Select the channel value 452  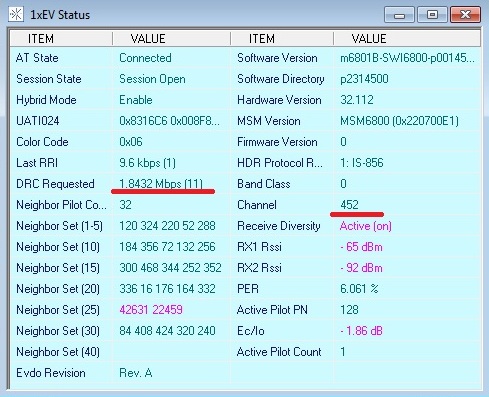349,205
